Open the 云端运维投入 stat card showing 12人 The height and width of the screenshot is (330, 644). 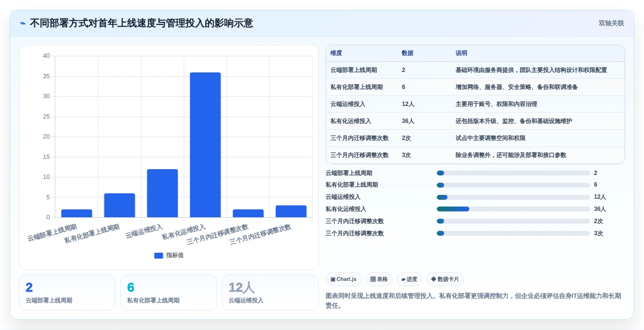pyautogui.click(x=270, y=293)
